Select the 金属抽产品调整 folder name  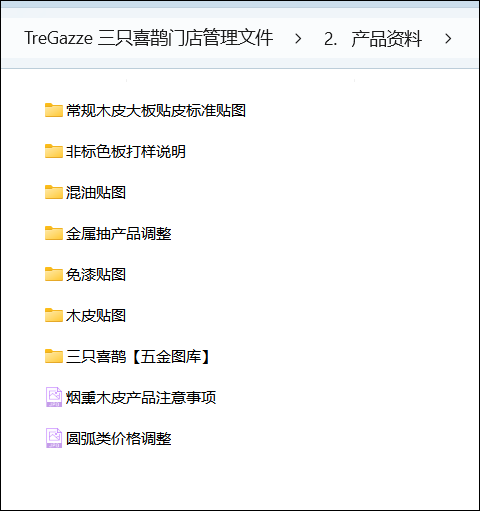(119, 234)
